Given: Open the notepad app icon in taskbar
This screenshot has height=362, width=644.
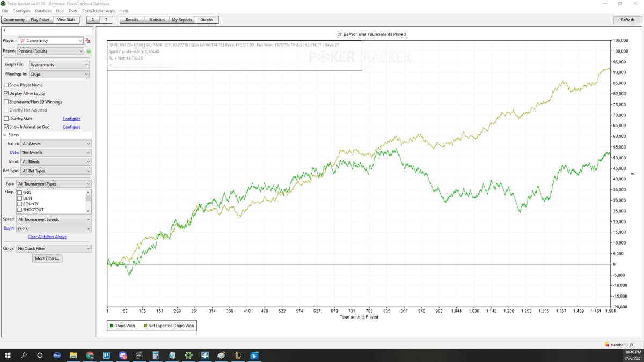Looking at the screenshot, I should (x=172, y=355).
